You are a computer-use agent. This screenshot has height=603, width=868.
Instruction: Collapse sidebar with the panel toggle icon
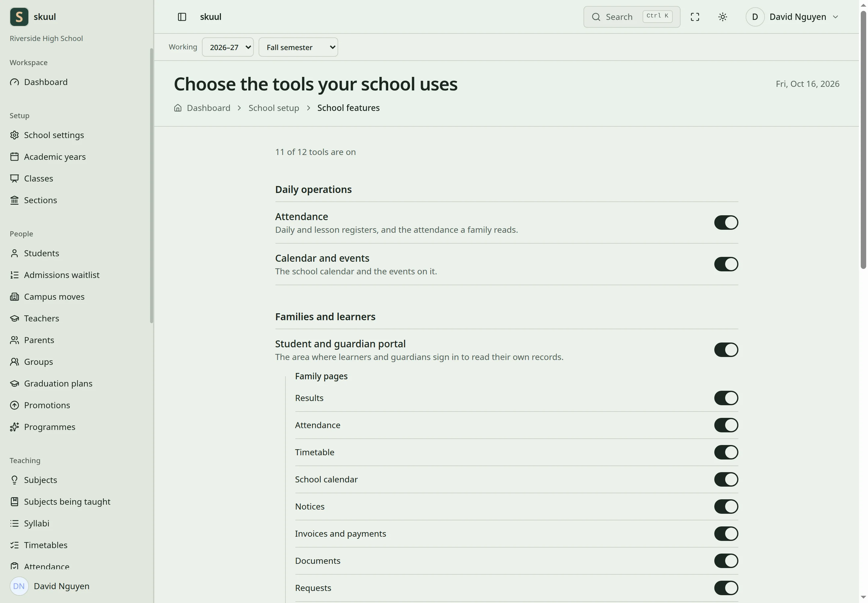[182, 17]
